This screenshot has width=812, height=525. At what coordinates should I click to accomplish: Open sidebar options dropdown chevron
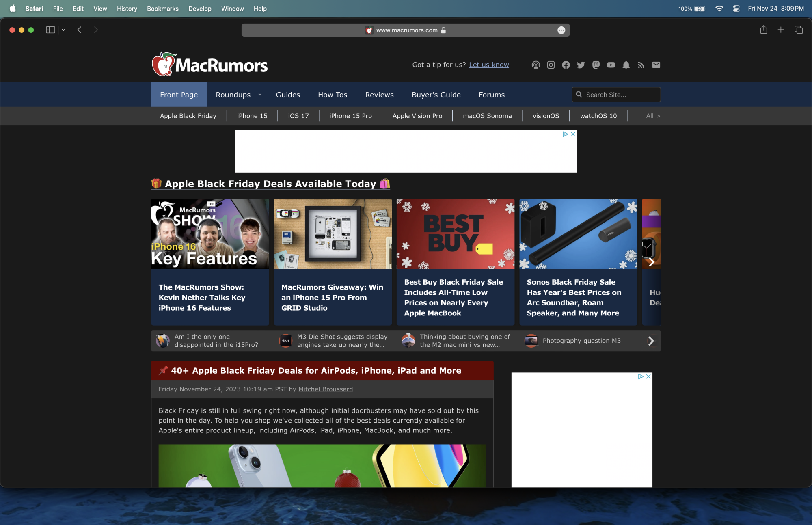(x=63, y=30)
